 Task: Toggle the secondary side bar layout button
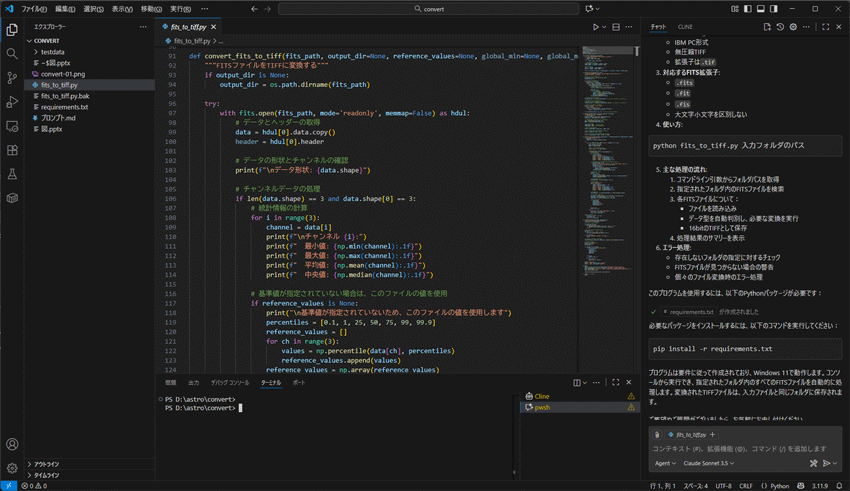click(x=774, y=9)
